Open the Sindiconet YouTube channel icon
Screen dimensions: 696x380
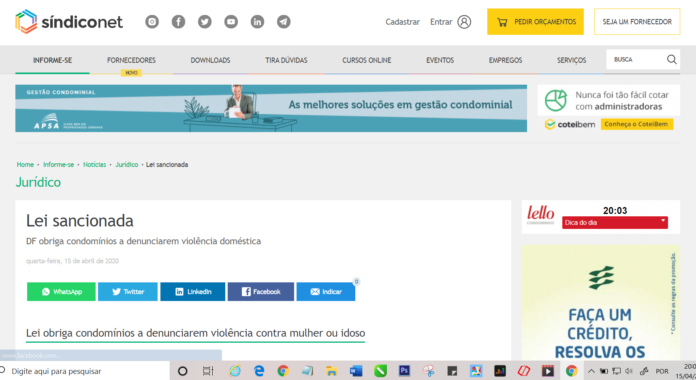click(x=231, y=21)
